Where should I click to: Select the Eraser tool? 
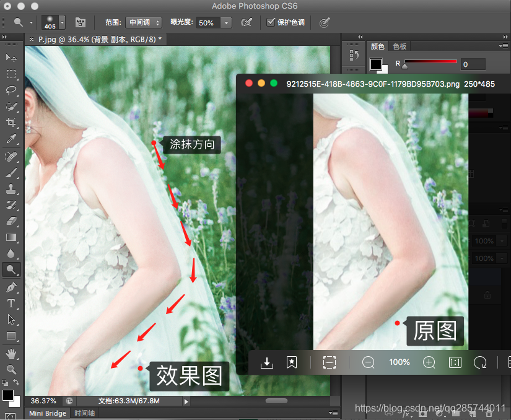[x=11, y=221]
